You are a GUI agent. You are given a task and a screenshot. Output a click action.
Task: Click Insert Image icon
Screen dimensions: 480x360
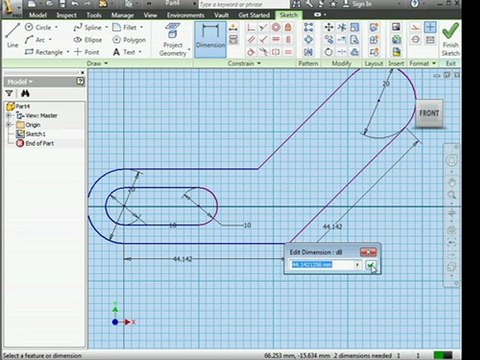(x=396, y=27)
